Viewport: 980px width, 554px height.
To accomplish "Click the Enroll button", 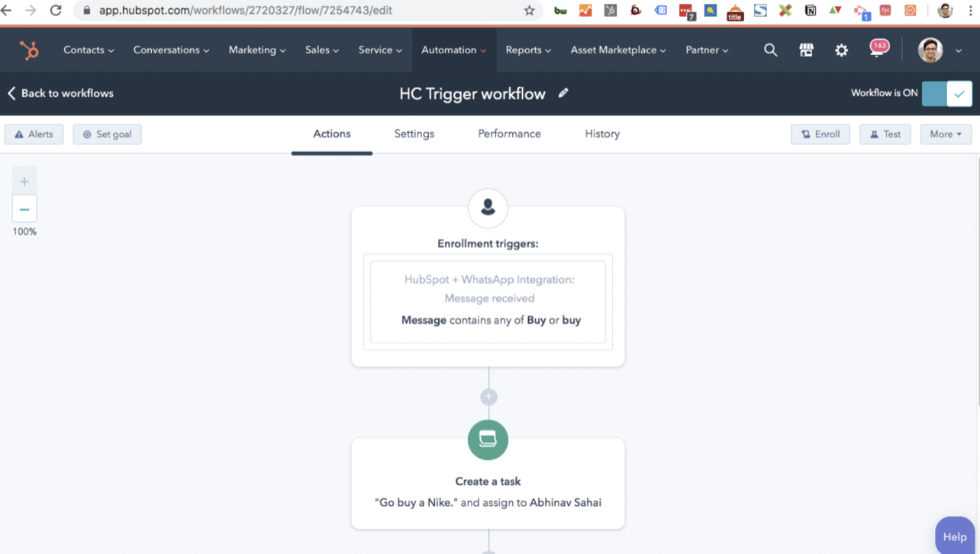I will tap(820, 134).
